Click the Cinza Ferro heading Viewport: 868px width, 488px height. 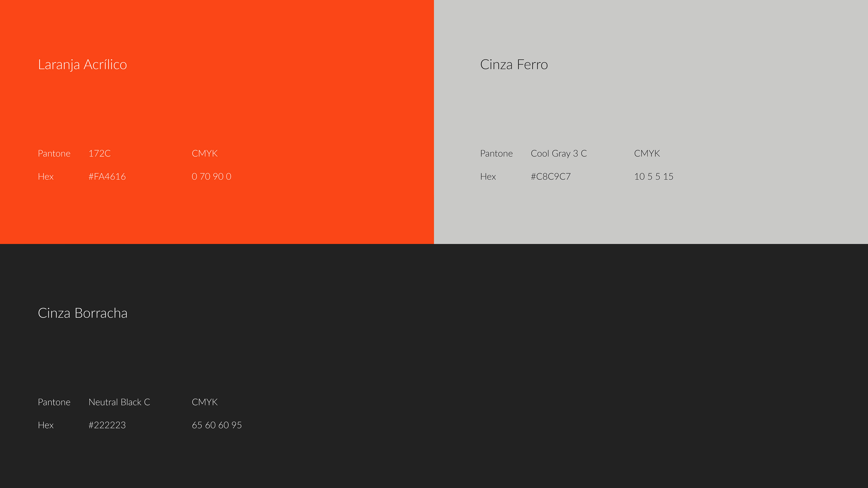point(514,64)
